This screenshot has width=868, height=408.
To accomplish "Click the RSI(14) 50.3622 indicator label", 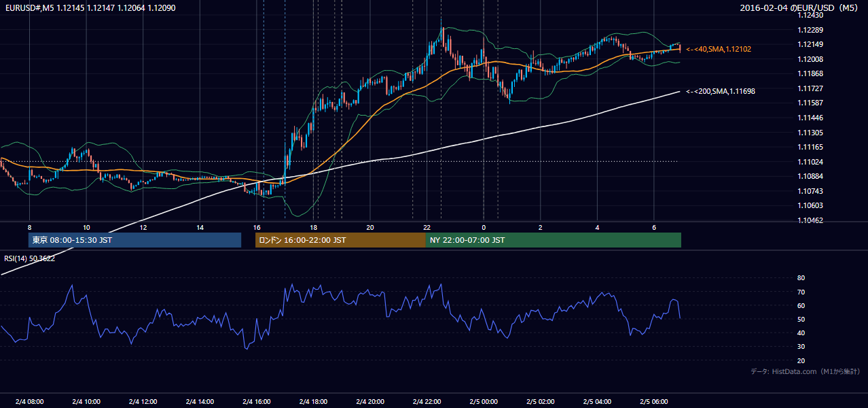I will point(29,258).
